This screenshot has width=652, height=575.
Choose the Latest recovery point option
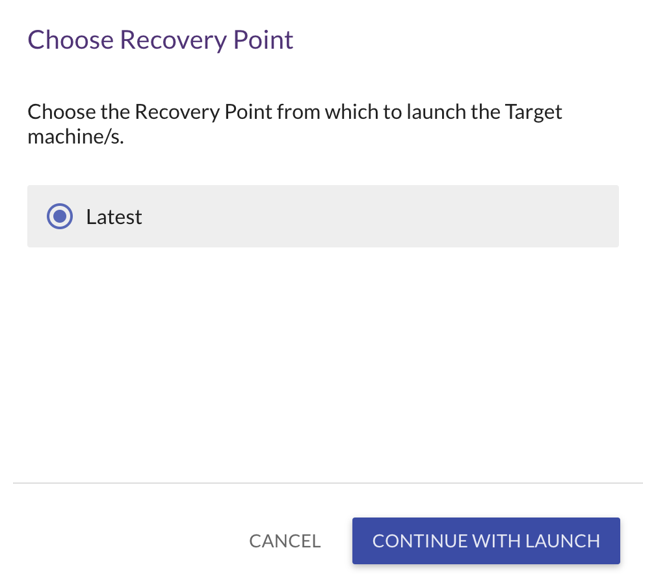(x=59, y=216)
